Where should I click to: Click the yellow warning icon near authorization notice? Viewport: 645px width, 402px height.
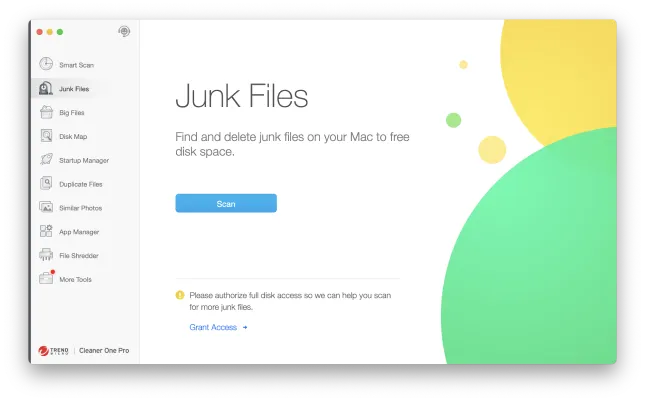click(x=180, y=296)
